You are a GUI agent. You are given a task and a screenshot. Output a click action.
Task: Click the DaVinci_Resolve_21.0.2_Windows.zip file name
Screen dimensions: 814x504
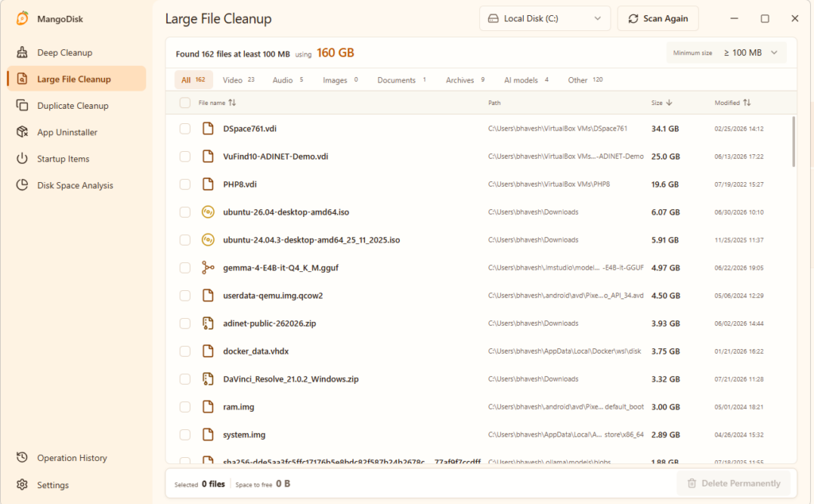point(291,378)
